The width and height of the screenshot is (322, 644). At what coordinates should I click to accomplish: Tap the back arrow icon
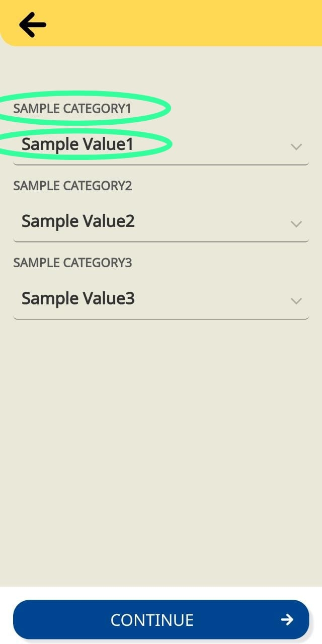tap(33, 25)
